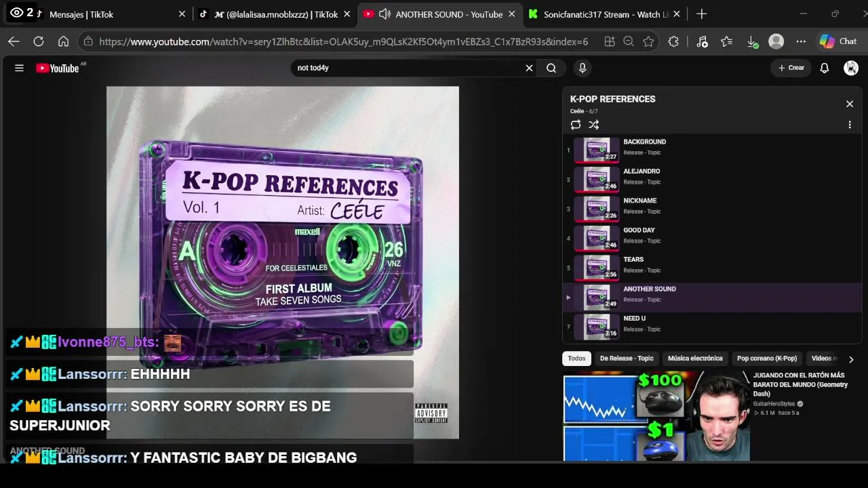Image resolution: width=868 pixels, height=488 pixels.
Task: Open YouTube notifications bell
Action: coord(825,68)
